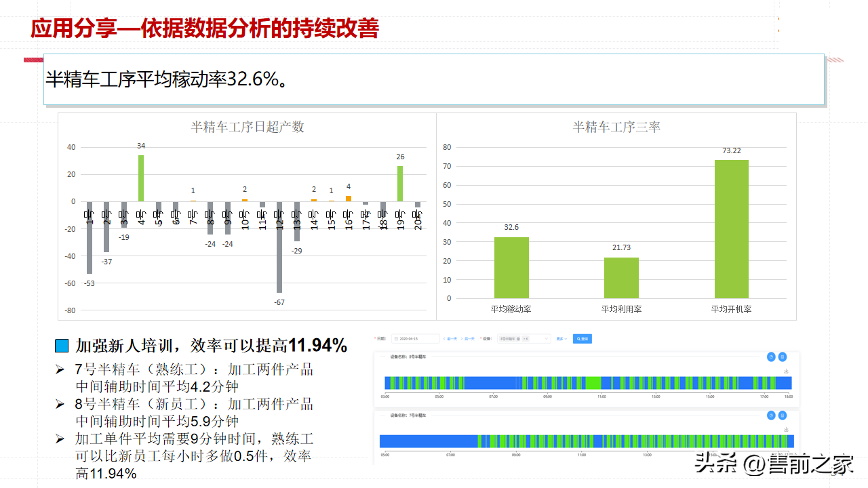Screen dimensions: 868x488
Task: Click the blue square bullet before 加强新人培训
Action: (62, 346)
